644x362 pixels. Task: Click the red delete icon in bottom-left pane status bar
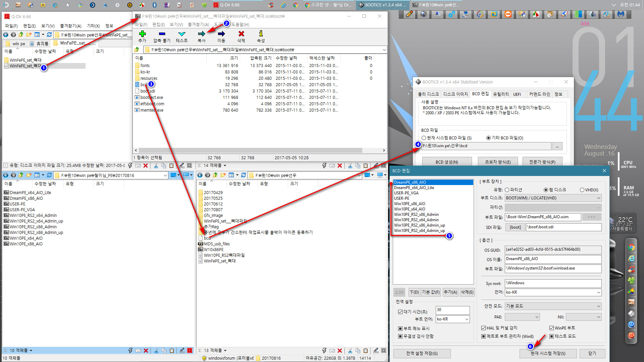pyautogui.click(x=146, y=351)
